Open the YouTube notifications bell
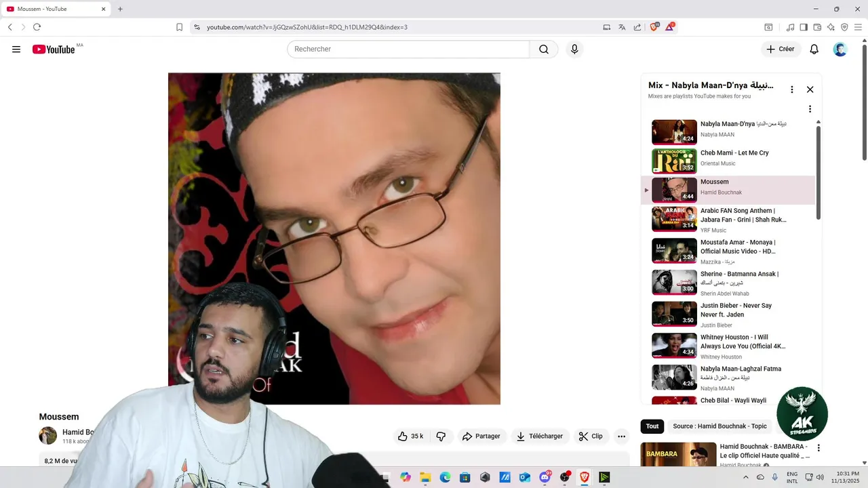 (x=814, y=49)
